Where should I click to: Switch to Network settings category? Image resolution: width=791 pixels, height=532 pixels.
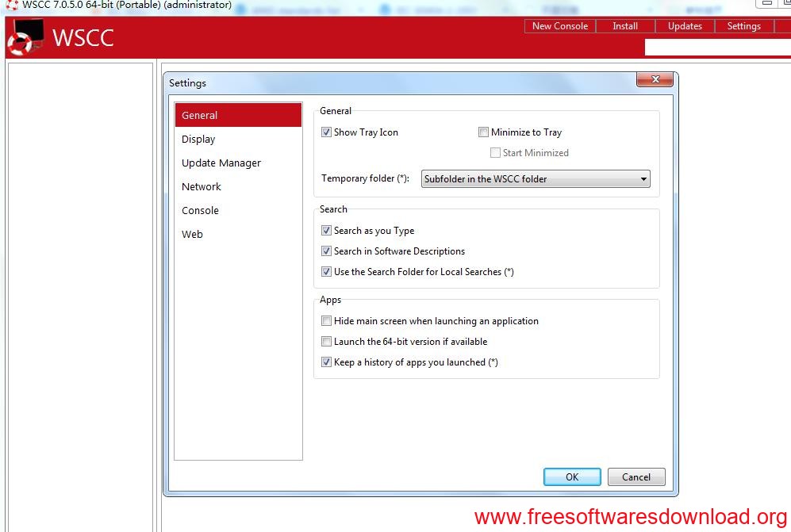(238, 186)
